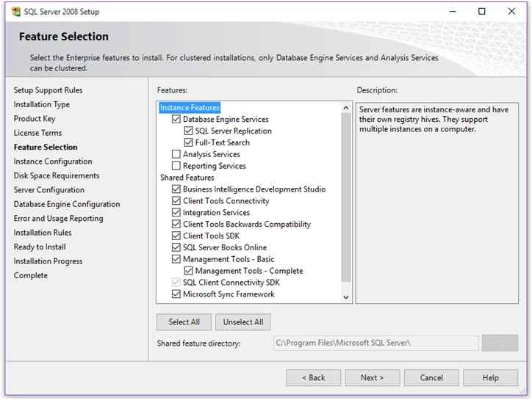Select Integration Services label text
The image size is (532, 400).
216,213
